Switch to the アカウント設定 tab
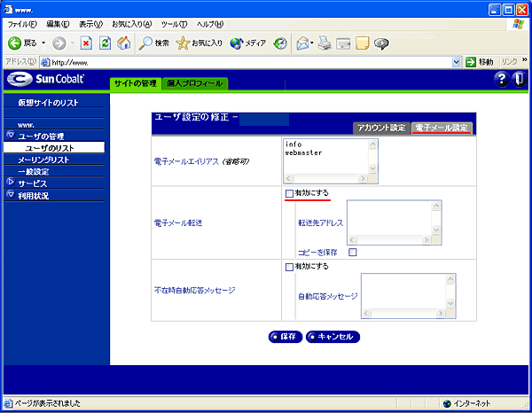 381,128
